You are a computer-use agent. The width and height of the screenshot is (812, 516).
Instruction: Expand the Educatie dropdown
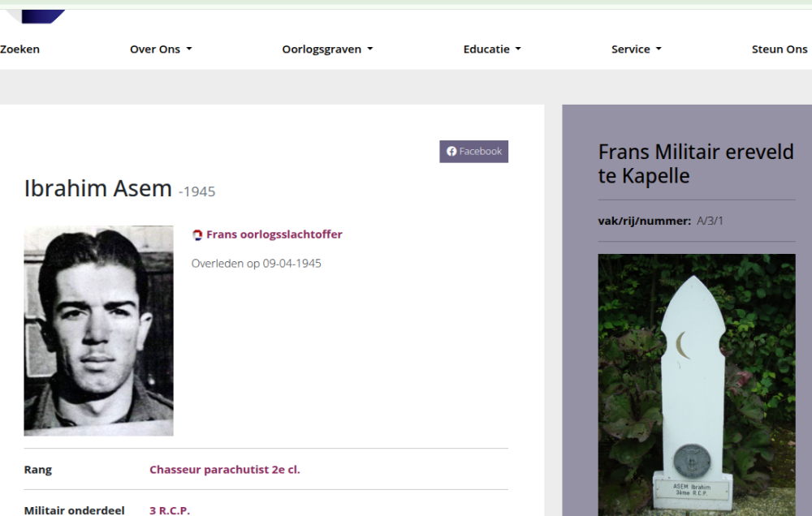tap(492, 49)
